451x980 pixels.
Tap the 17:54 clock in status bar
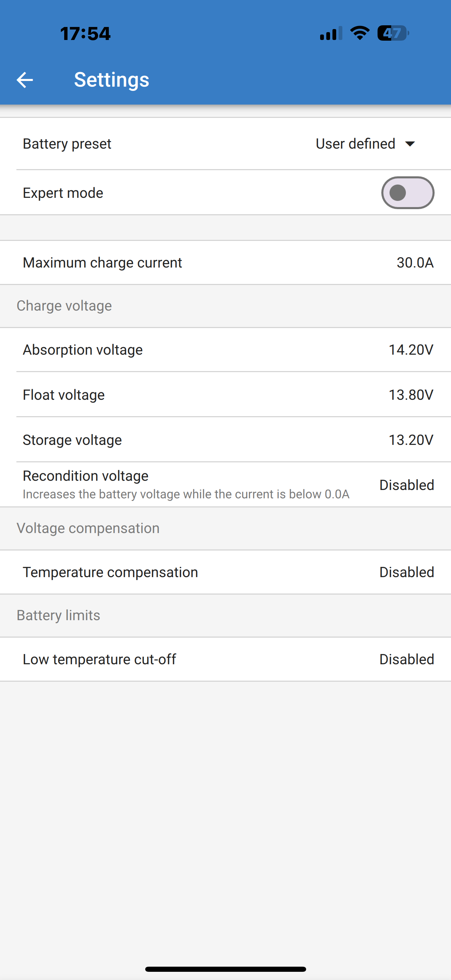[85, 33]
